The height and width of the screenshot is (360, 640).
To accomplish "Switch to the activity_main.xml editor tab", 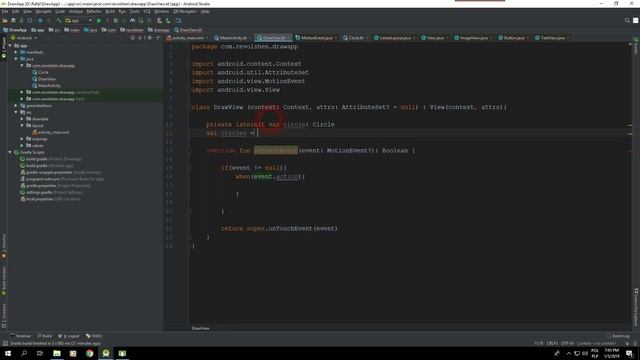I will pos(187,38).
